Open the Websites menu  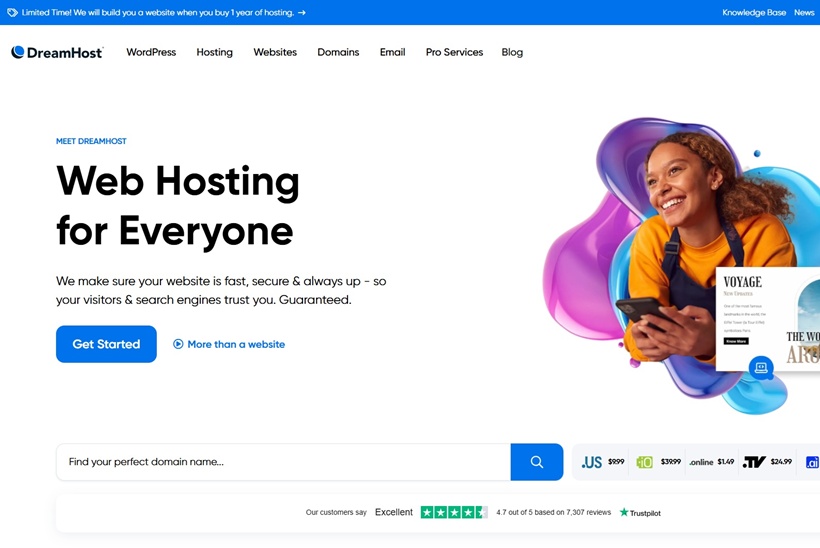(275, 52)
